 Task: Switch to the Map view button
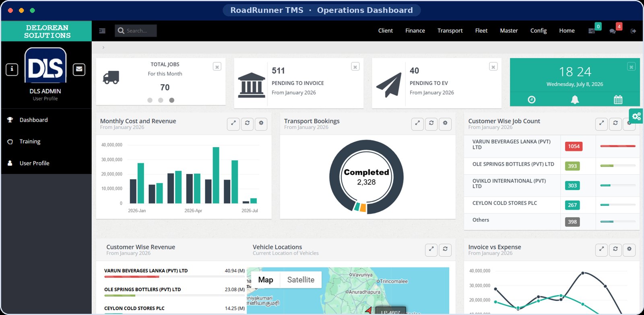266,280
